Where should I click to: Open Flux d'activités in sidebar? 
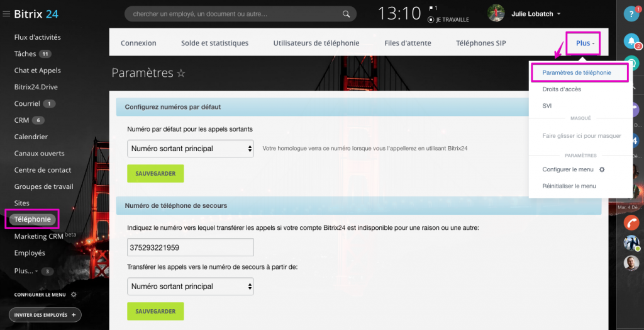tap(37, 37)
